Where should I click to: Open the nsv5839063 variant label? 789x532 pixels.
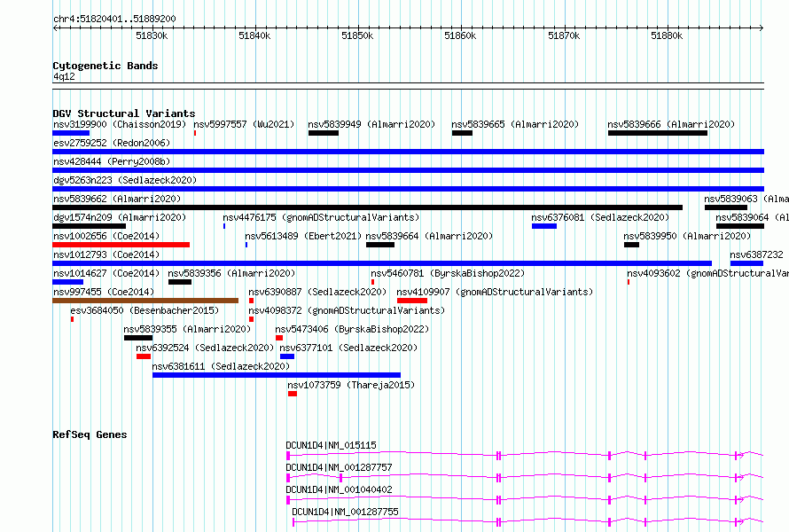pos(746,199)
